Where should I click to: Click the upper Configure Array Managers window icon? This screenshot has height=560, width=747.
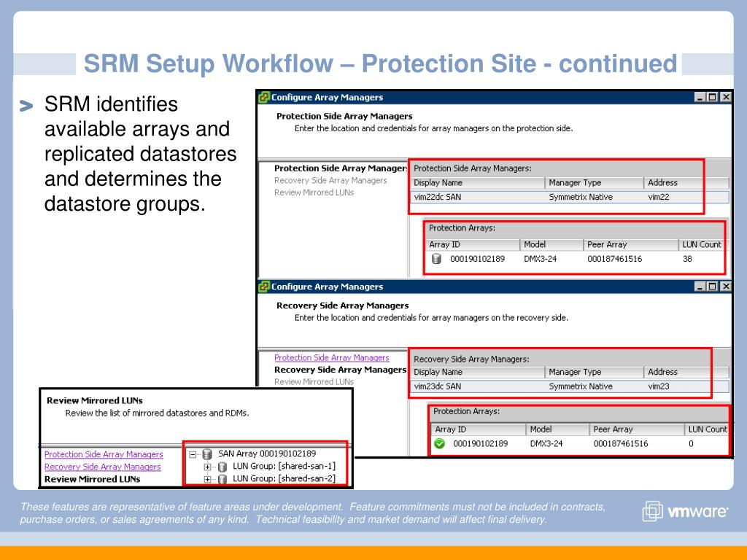pos(264,97)
